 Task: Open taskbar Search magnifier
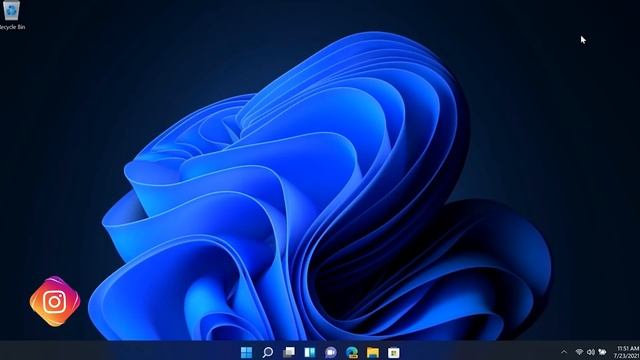pos(268,352)
